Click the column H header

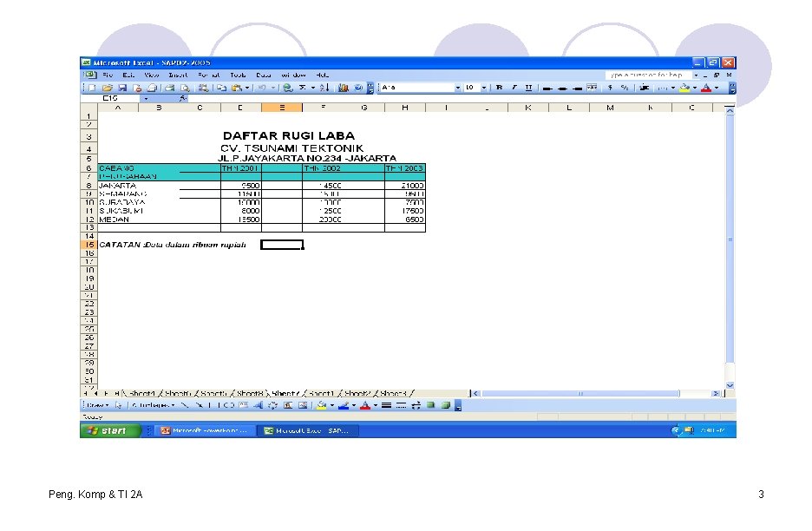[x=405, y=108]
